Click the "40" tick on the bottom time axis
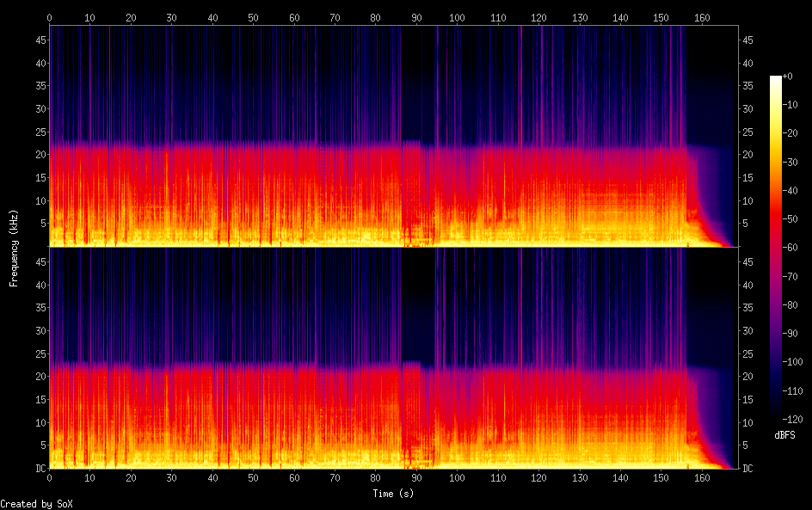The height and width of the screenshot is (510, 812). pos(212,478)
